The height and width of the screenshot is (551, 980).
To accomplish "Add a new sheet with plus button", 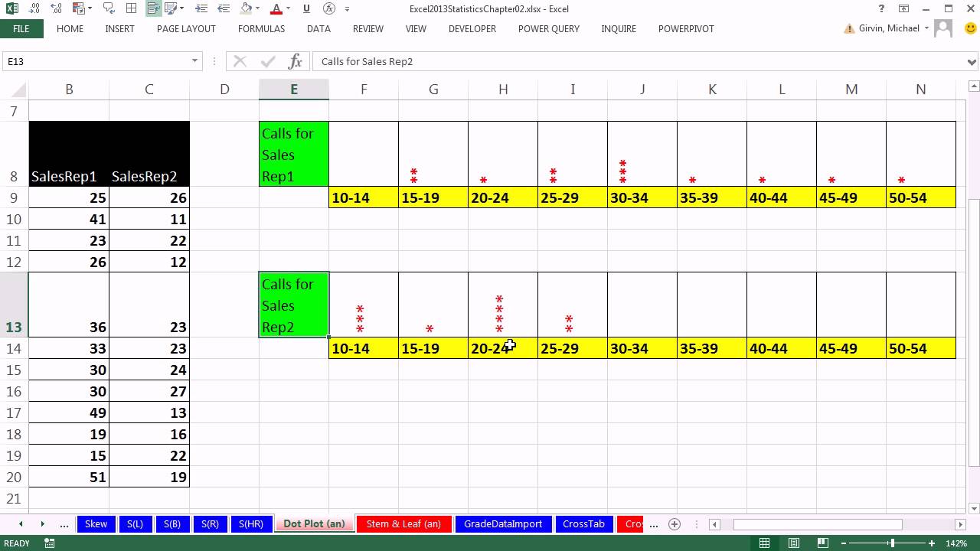I will pos(675,524).
